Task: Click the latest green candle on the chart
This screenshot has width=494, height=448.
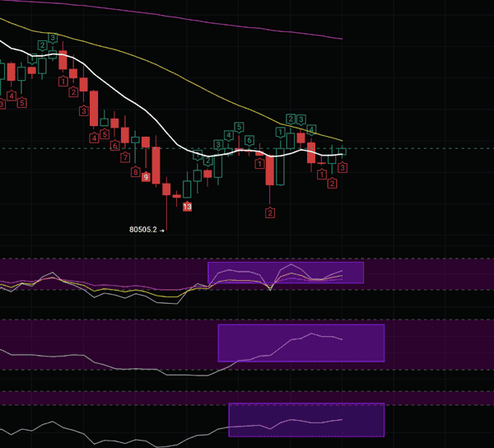Action: pos(343,151)
